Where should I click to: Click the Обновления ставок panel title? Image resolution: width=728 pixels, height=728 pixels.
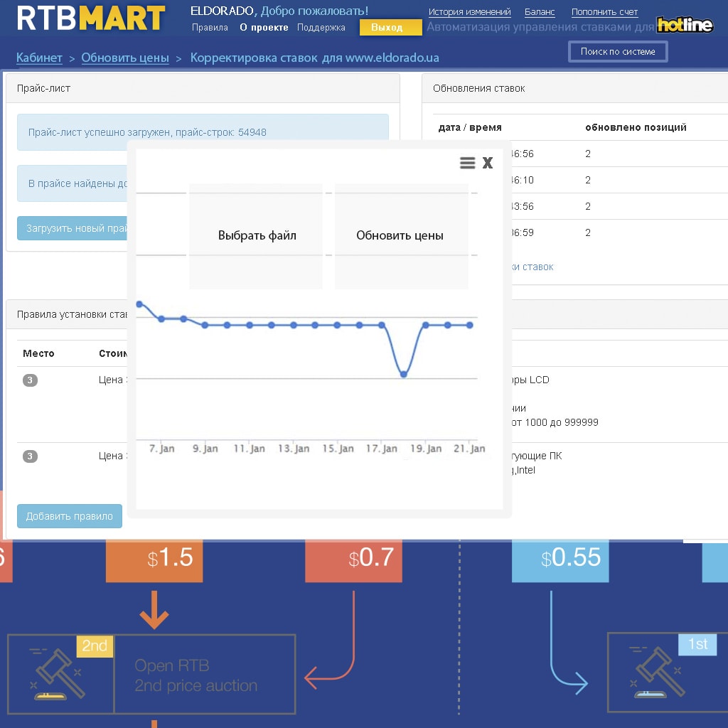(478, 88)
